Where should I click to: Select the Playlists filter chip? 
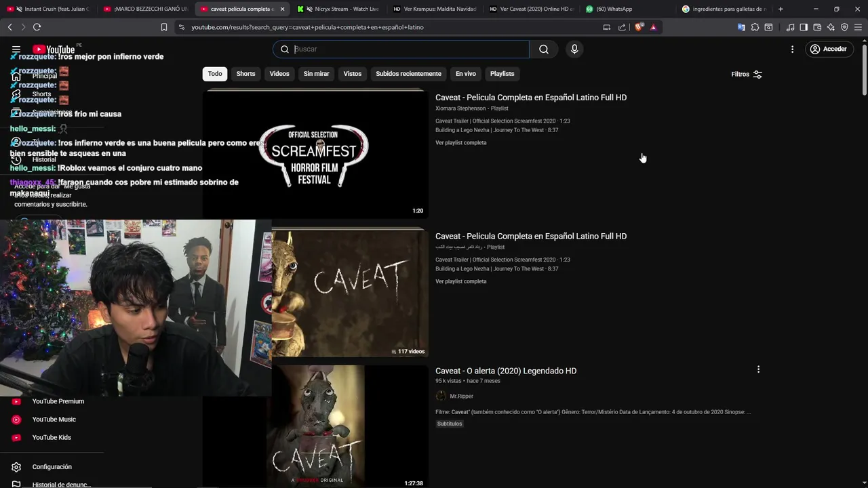[x=502, y=74]
